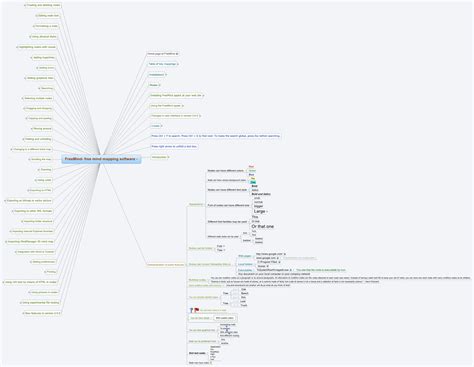
Task: Click Changing to a different mind map
Action: pos(32,149)
